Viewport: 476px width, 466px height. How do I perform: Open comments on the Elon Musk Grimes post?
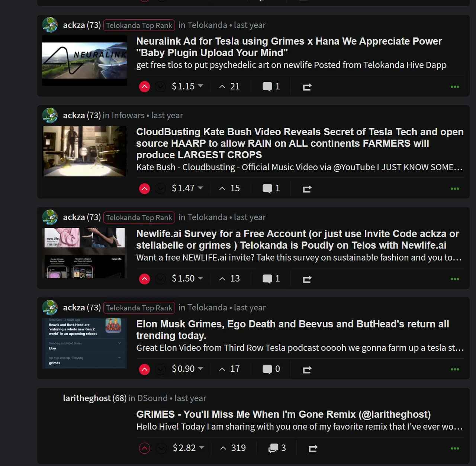click(x=271, y=369)
